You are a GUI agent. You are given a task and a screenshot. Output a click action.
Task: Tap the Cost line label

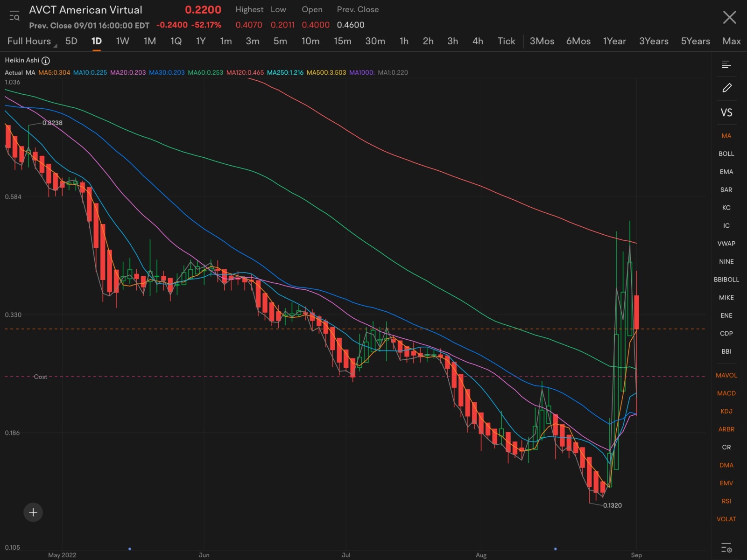(41, 377)
